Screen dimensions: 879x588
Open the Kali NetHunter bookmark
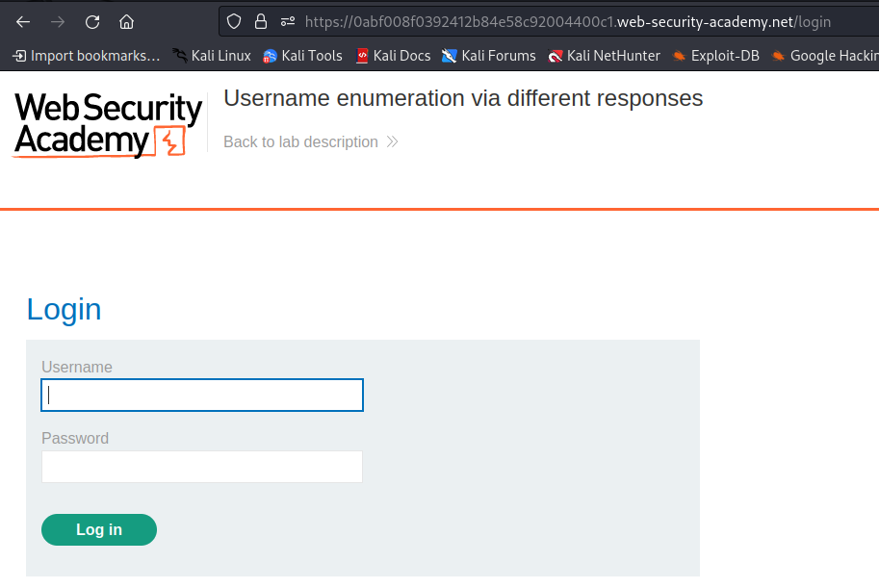point(605,56)
